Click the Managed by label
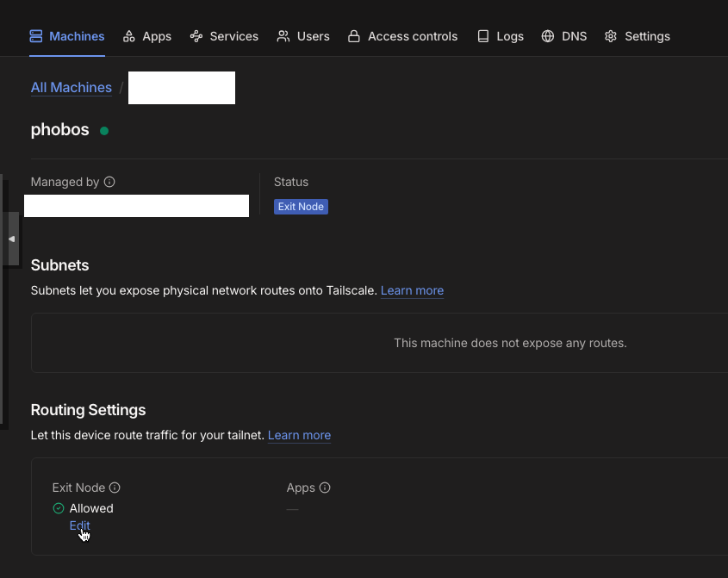Viewport: 728px width, 578px height. click(65, 182)
